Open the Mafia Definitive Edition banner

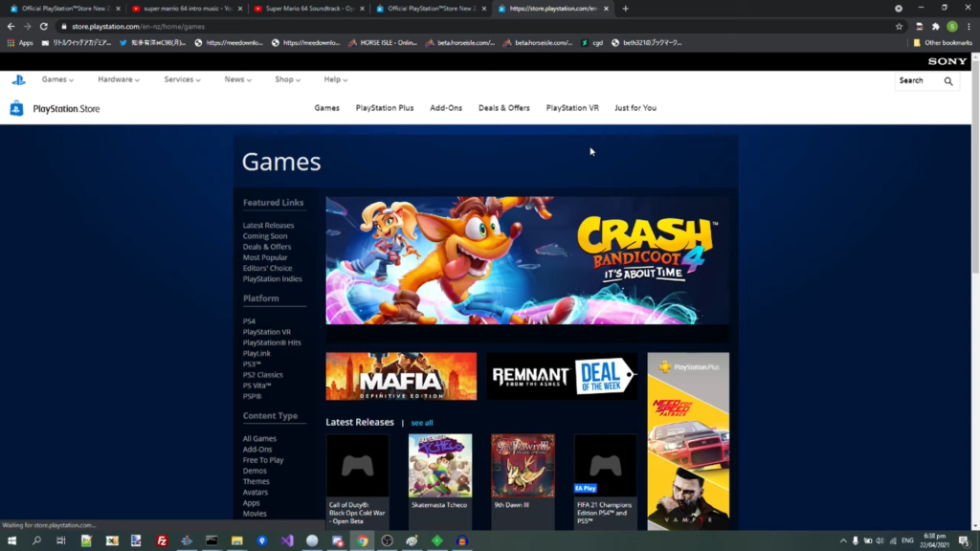tap(401, 376)
